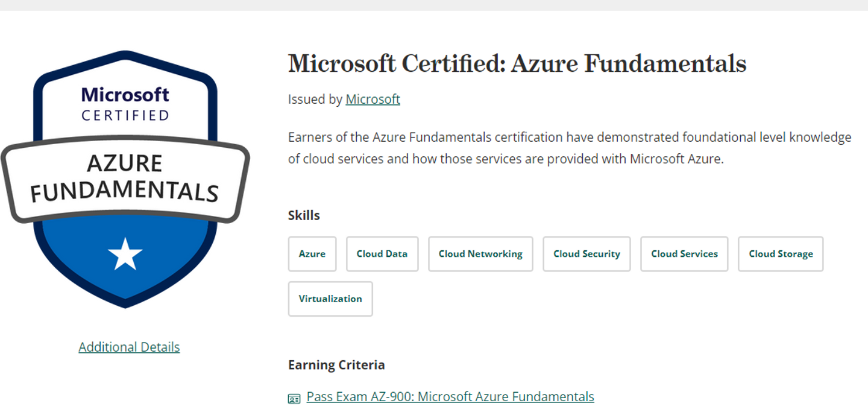The width and height of the screenshot is (868, 409).
Task: Select the Azure skill tag
Action: [312, 254]
